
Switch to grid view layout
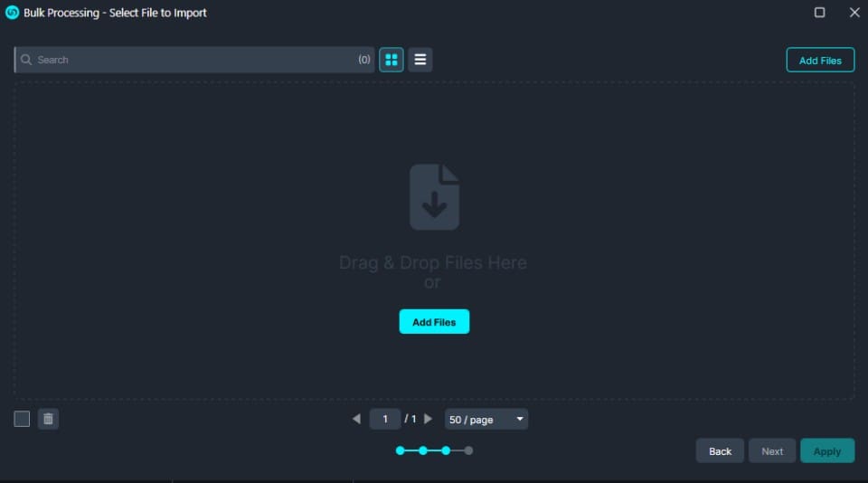click(x=392, y=60)
